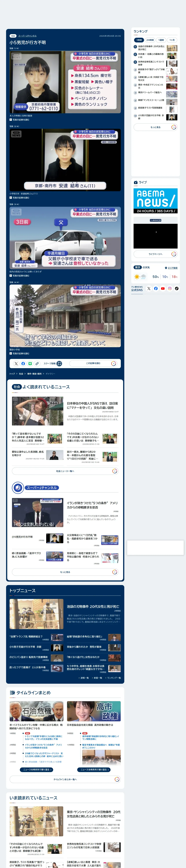186x868 pixels.
Task: Open the official X account in 公式SNS
Action: pyautogui.click(x=149, y=288)
